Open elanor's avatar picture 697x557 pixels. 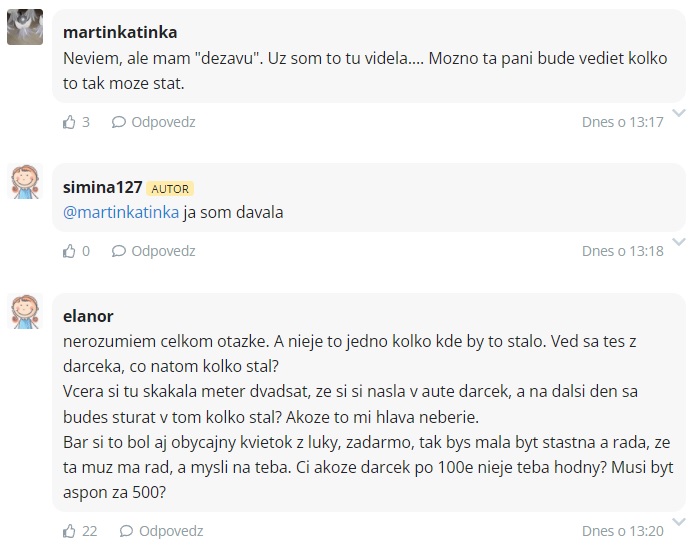tap(25, 311)
